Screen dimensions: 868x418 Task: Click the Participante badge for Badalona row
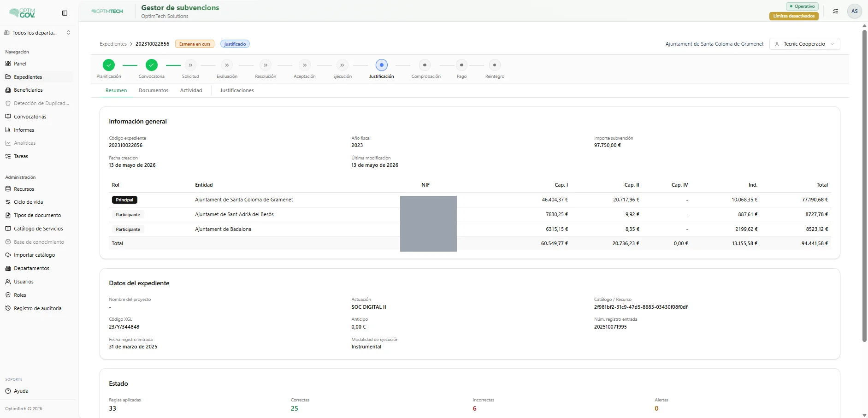(x=128, y=229)
